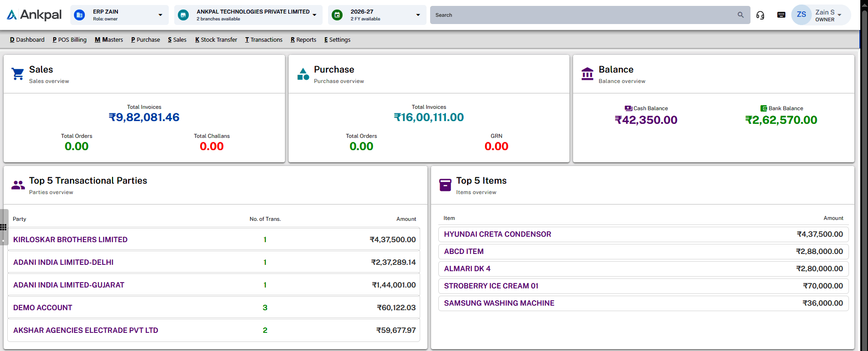Open the POS Billing menu
This screenshot has width=868, height=351.
point(69,40)
